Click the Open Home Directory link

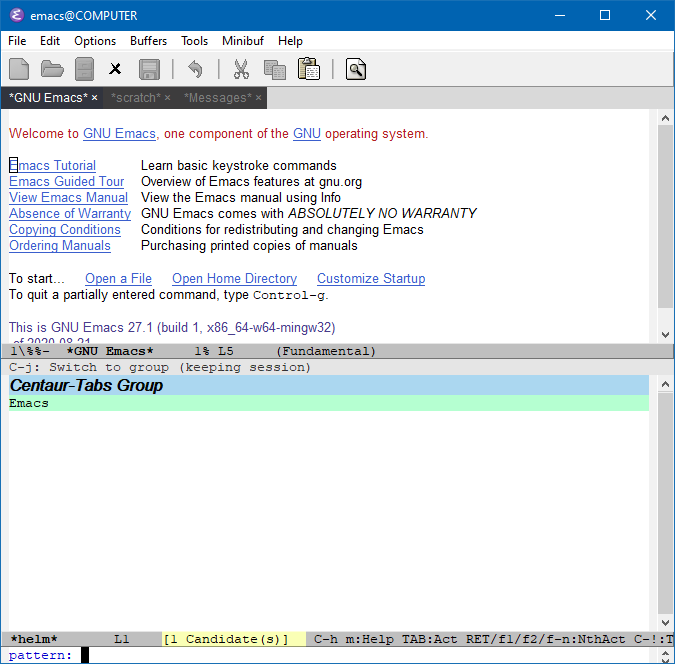click(x=235, y=279)
